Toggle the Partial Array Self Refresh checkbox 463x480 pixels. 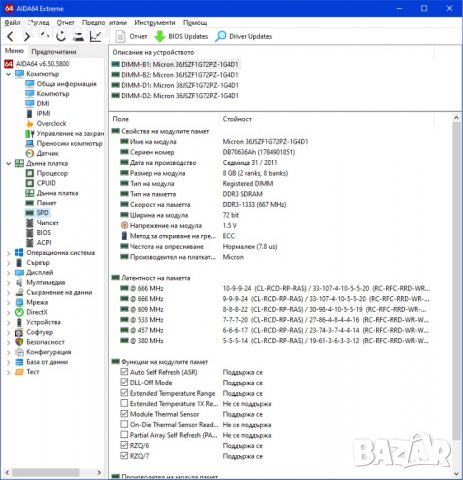pos(124,435)
